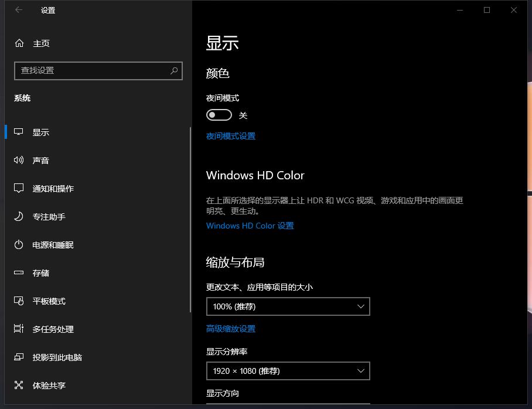Open Advanced scaling settings (高级缩放设置) link
532x409 pixels.
(x=231, y=329)
